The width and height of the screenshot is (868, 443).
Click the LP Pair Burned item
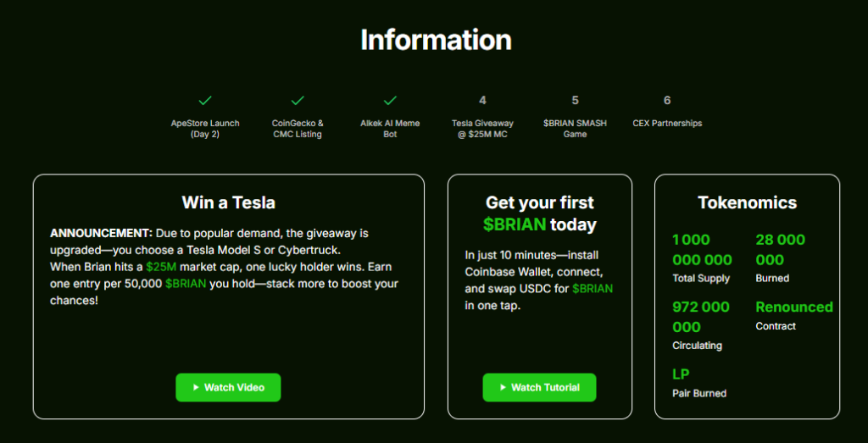click(699, 383)
